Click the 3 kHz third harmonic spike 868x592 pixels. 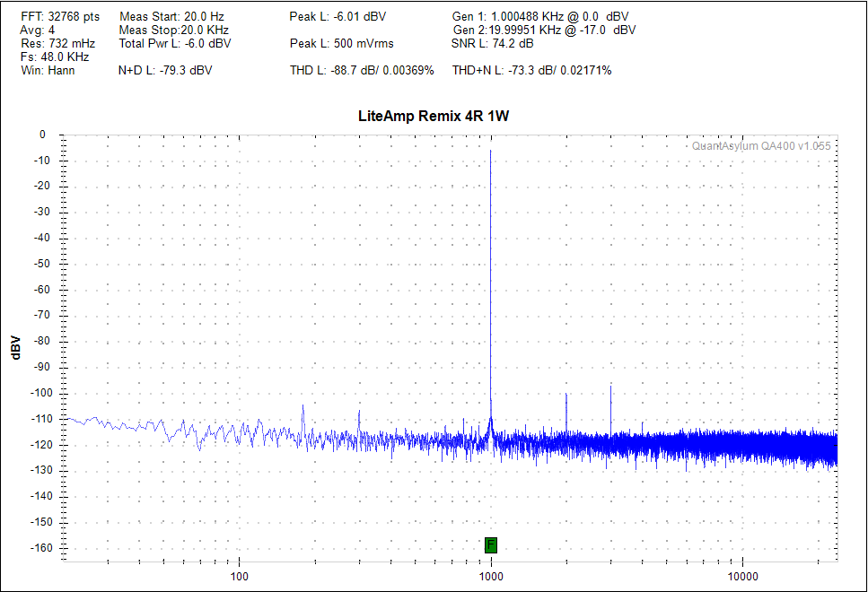click(610, 408)
